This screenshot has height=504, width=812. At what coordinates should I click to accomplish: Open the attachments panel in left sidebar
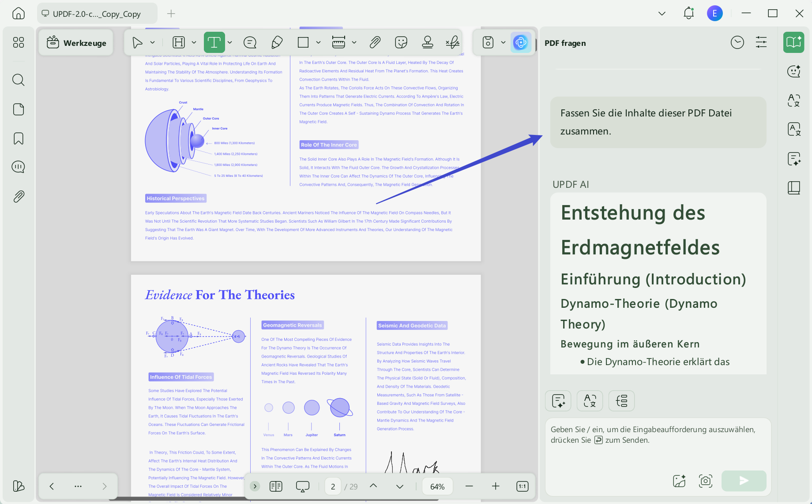pos(19,196)
